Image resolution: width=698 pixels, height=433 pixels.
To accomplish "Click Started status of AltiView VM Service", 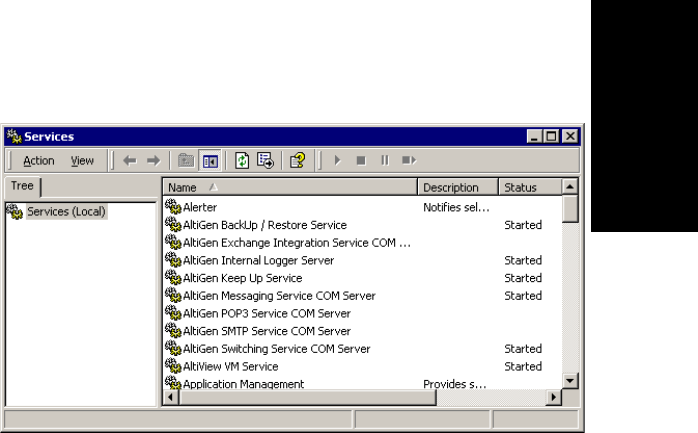I will point(523,367).
